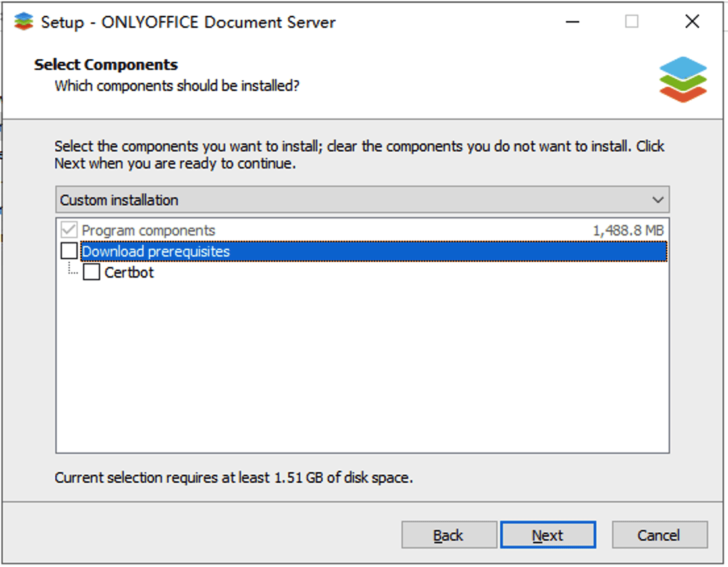The width and height of the screenshot is (728, 567).
Task: Click empty space in the components list
Action: coord(362,368)
